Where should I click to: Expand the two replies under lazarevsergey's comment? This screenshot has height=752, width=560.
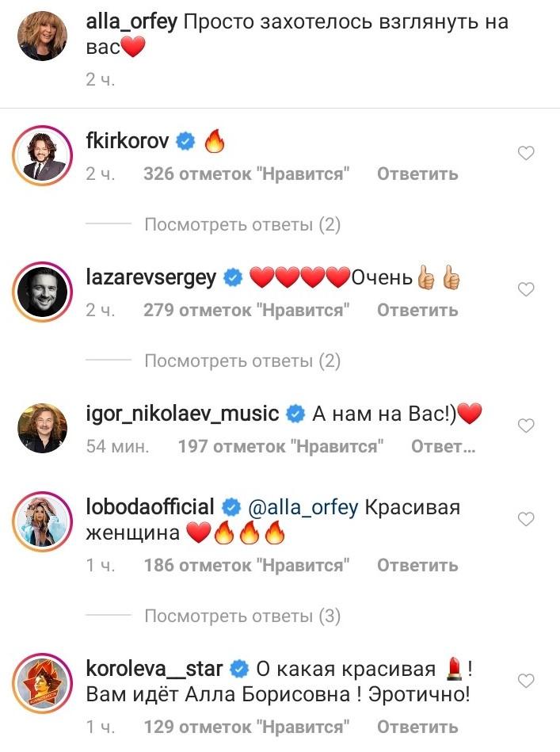242,361
